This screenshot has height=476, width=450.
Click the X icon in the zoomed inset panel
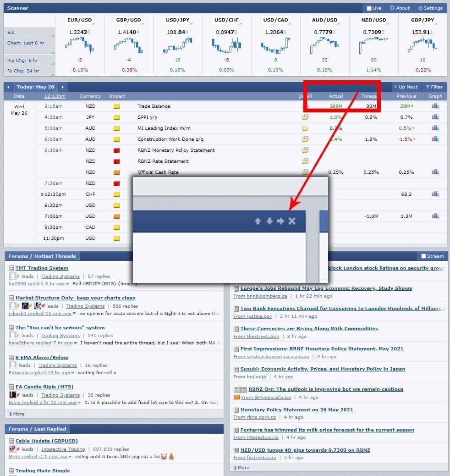tap(292, 221)
